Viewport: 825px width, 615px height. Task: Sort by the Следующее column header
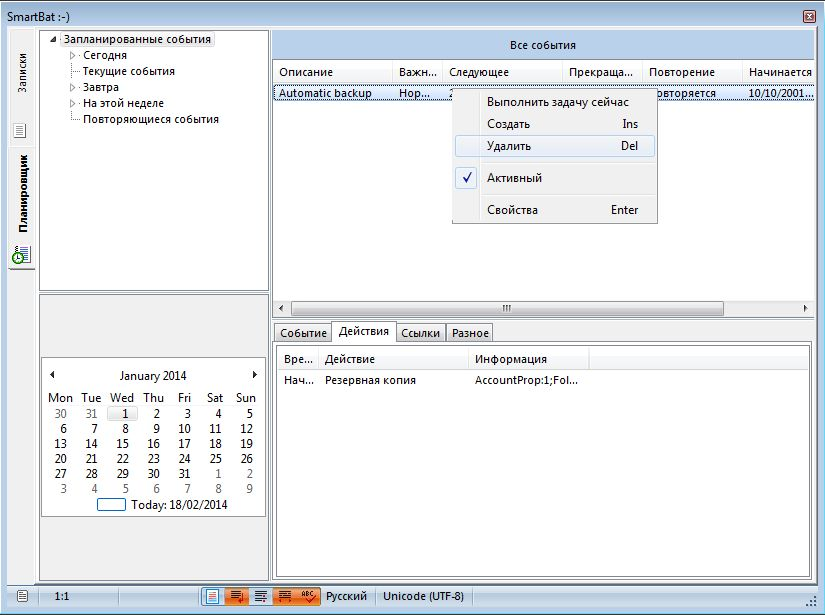502,72
